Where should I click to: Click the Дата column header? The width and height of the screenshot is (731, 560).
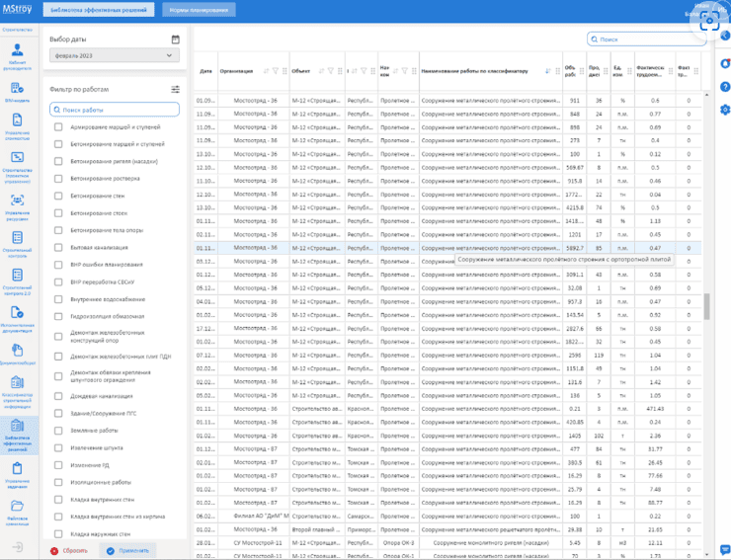tap(205, 71)
